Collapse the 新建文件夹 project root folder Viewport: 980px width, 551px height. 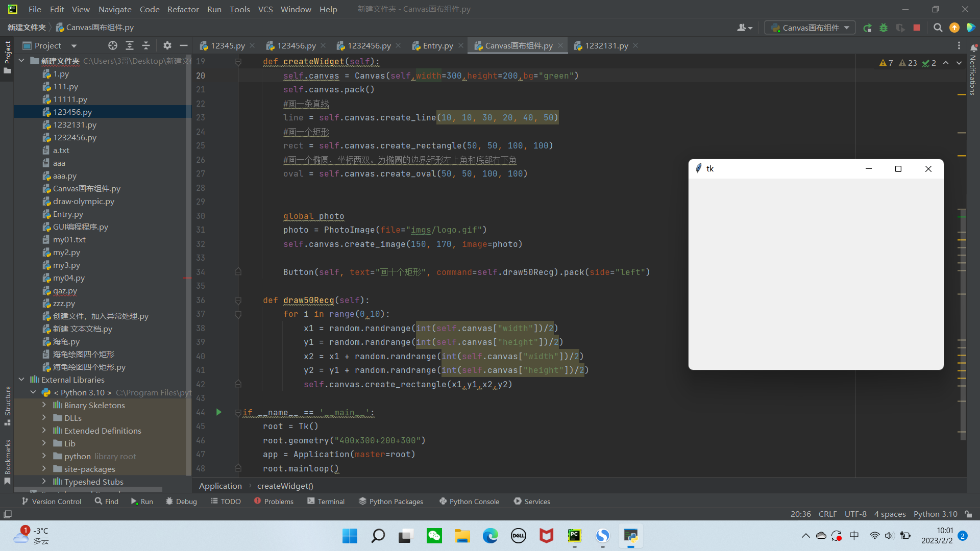(x=21, y=61)
